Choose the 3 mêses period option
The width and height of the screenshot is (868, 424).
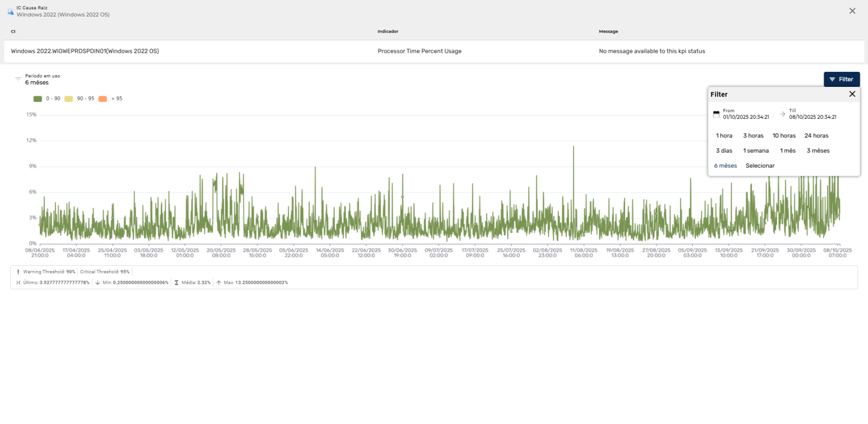(x=818, y=150)
